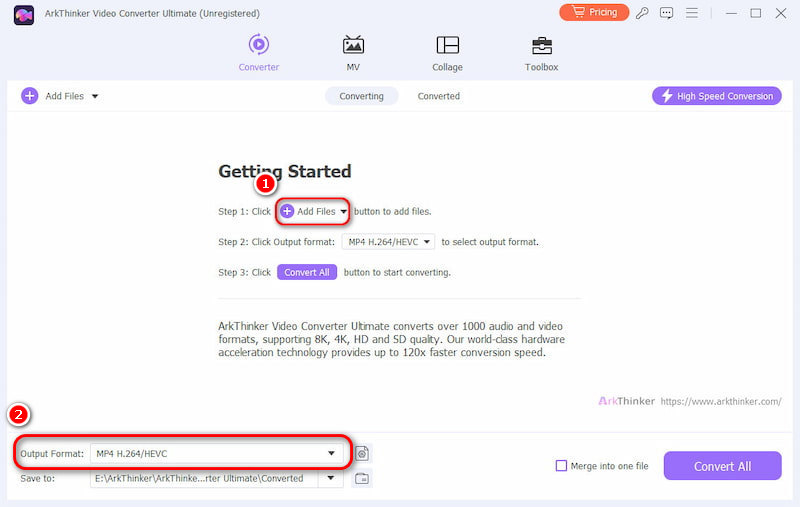Click the Pricing button

(x=594, y=12)
